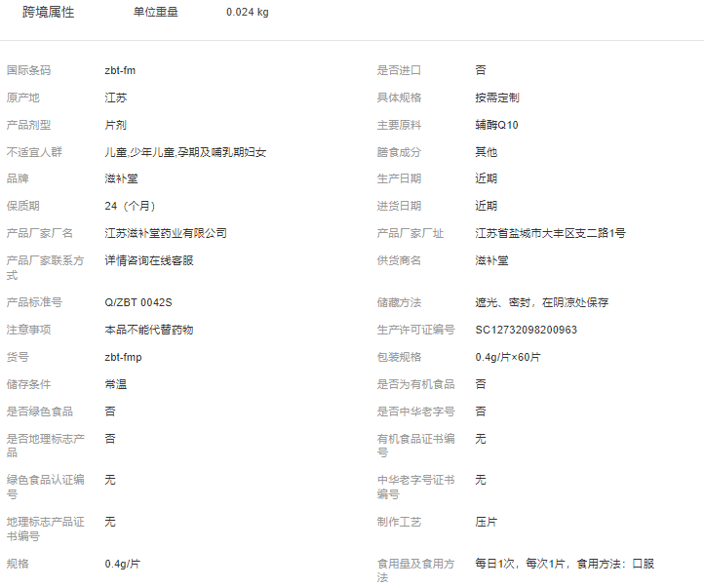
Task: Click dosage text 每日1次，每次1片，食用方法：口服
Action: point(565,565)
